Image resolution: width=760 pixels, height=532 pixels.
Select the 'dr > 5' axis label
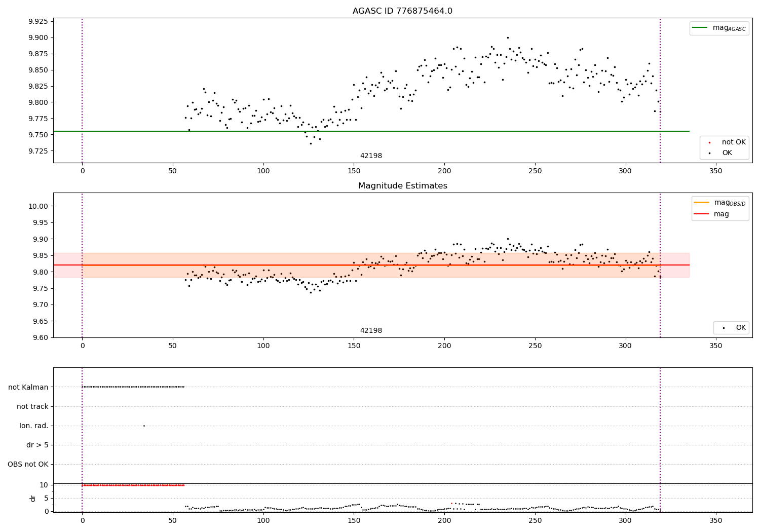37,445
